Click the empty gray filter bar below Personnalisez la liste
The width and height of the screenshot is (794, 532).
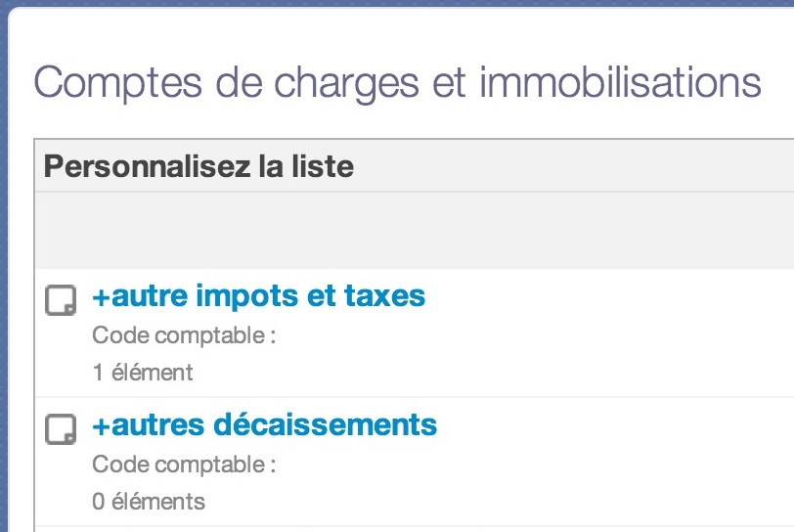coord(415,231)
